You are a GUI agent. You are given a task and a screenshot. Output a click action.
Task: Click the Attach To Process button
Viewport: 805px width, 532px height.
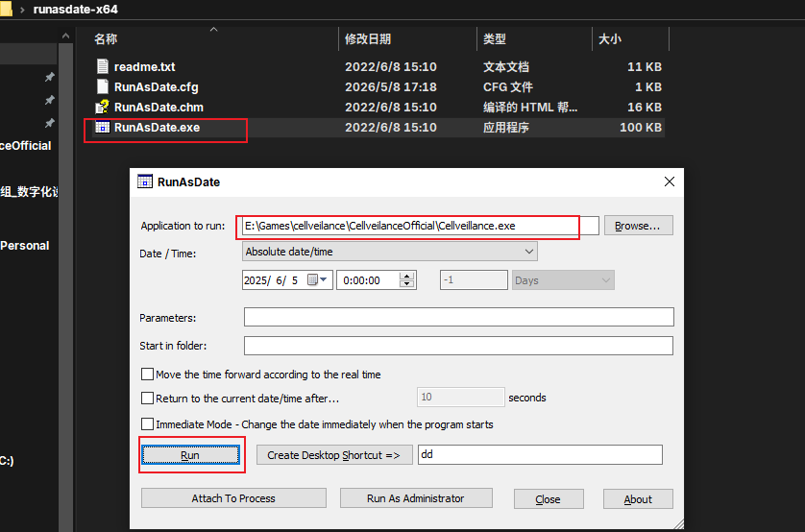click(233, 498)
